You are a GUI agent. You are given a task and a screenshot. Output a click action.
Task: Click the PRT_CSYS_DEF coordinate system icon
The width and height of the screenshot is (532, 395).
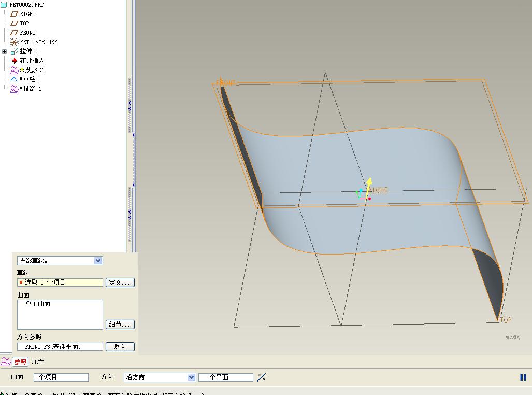(15, 42)
